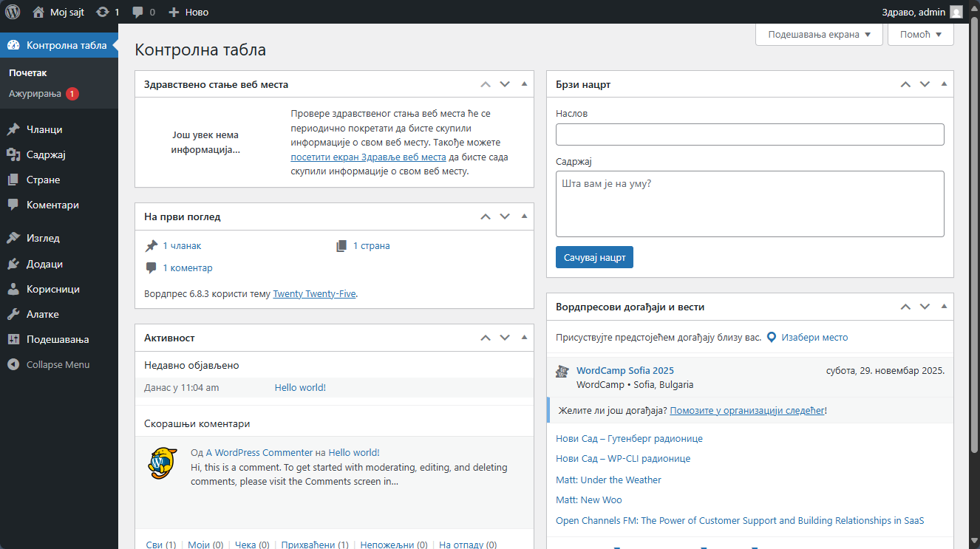Click the Ново plus icon in admin bar
The image size is (980, 549).
(x=172, y=12)
